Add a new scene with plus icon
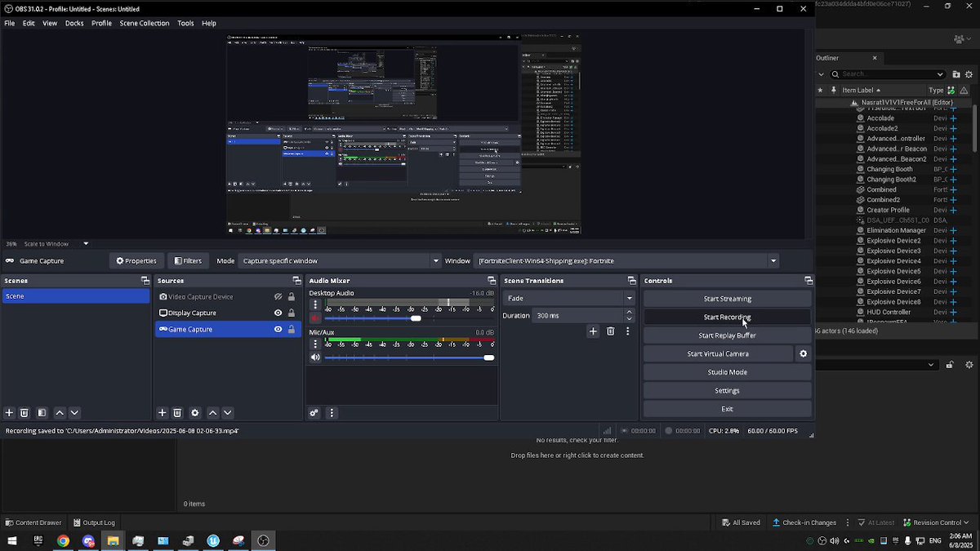The image size is (980, 551). click(x=9, y=413)
